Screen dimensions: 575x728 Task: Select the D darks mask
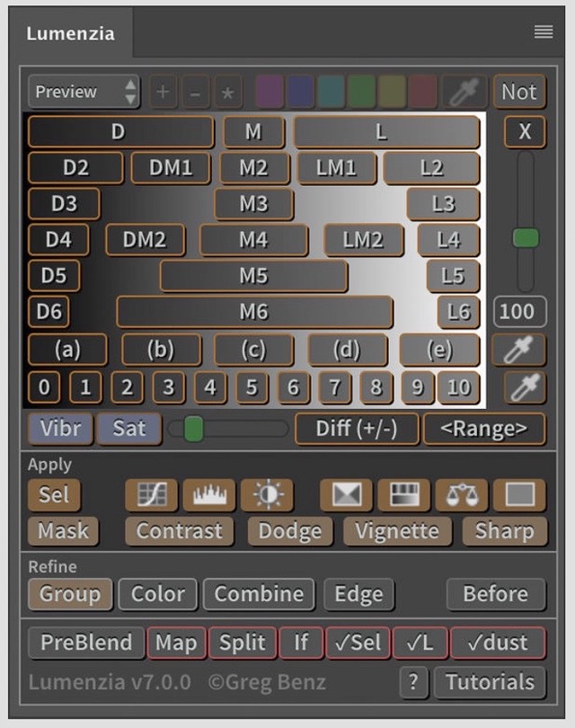pyautogui.click(x=120, y=131)
